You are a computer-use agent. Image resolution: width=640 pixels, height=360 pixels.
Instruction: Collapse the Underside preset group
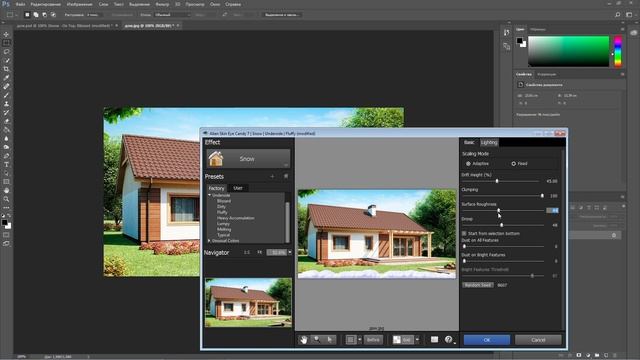pos(209,195)
